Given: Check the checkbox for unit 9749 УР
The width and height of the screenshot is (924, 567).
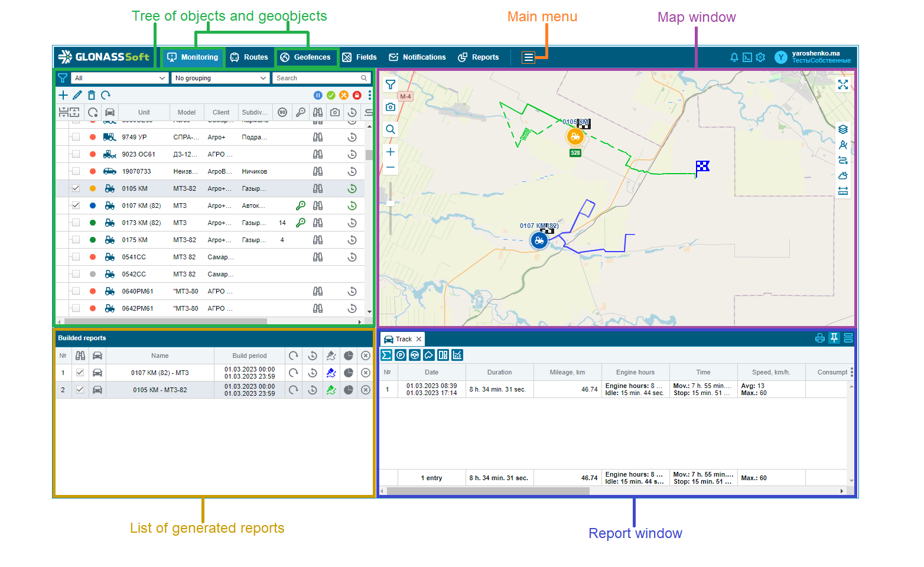Looking at the screenshot, I should 76,137.
